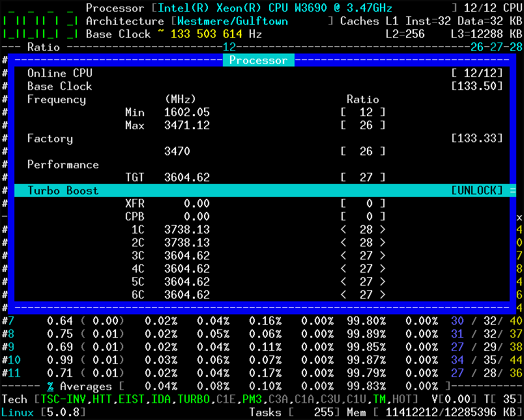The image size is (524, 420).
Task: Select the Base Clock [133.50] value
Action: pyautogui.click(x=477, y=86)
